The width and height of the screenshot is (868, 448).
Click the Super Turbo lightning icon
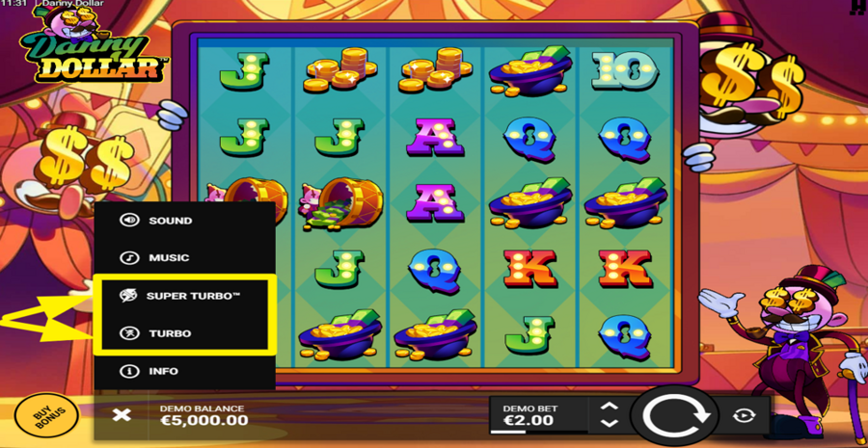[x=129, y=296]
